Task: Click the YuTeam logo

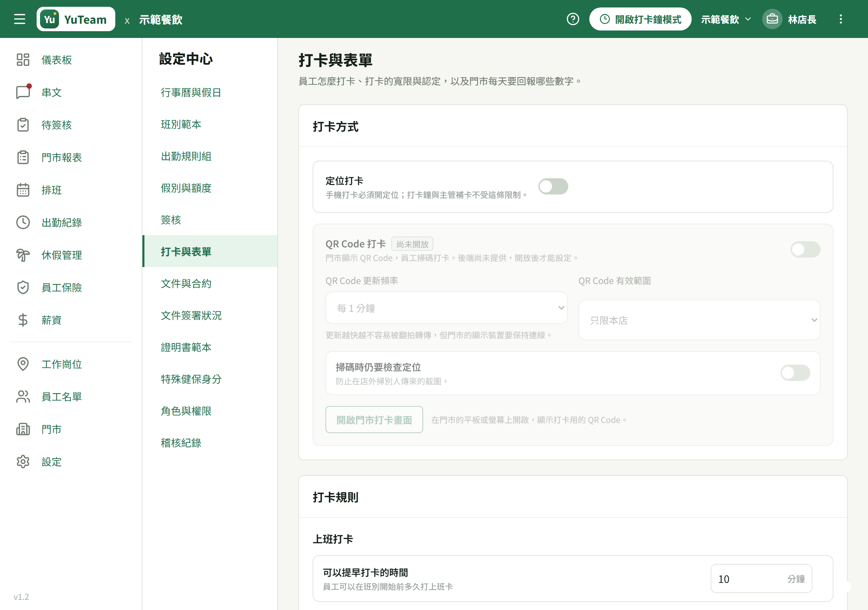Action: [x=76, y=19]
